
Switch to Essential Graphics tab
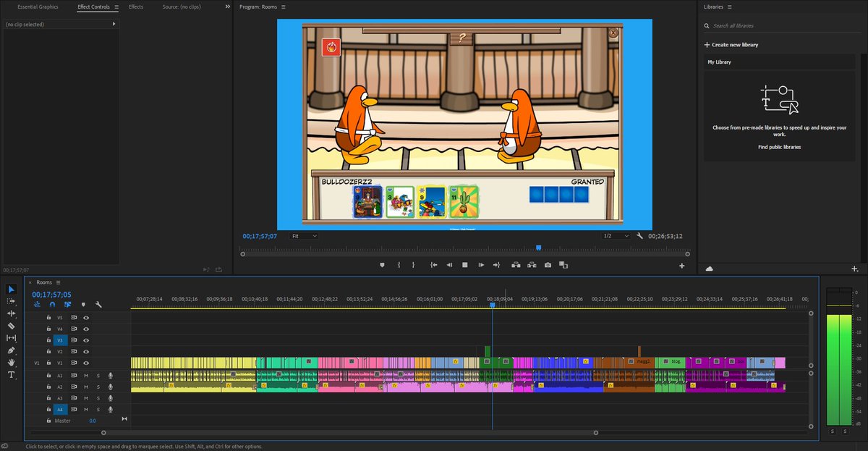coord(38,7)
